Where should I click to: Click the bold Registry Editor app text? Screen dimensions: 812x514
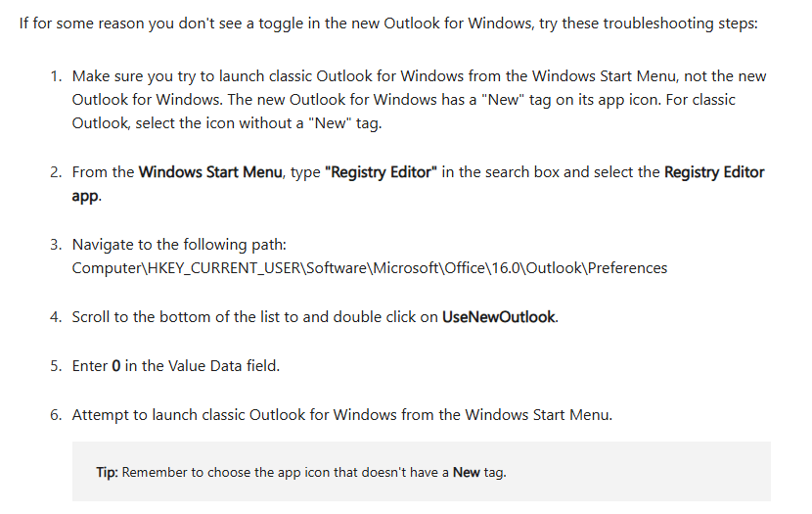pos(418,184)
